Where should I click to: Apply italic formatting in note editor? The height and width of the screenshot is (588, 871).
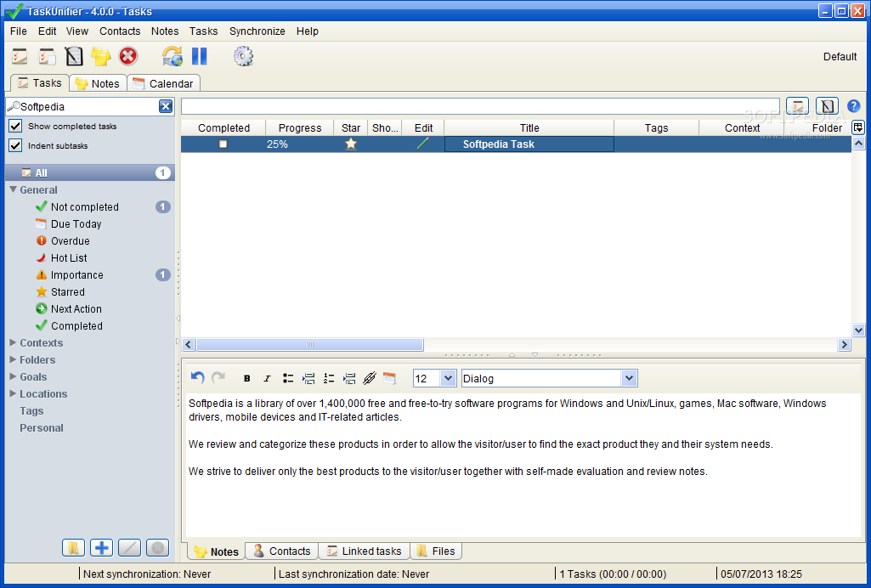pyautogui.click(x=267, y=379)
